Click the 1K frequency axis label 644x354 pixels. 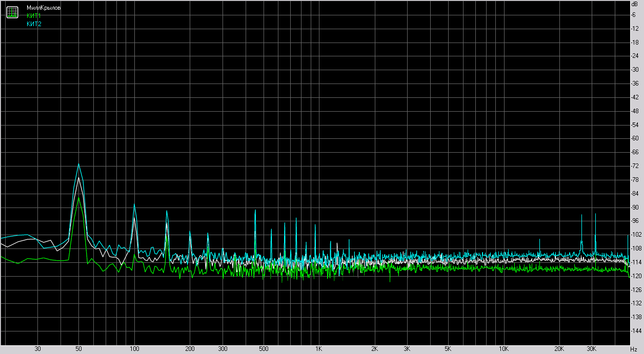(319, 349)
